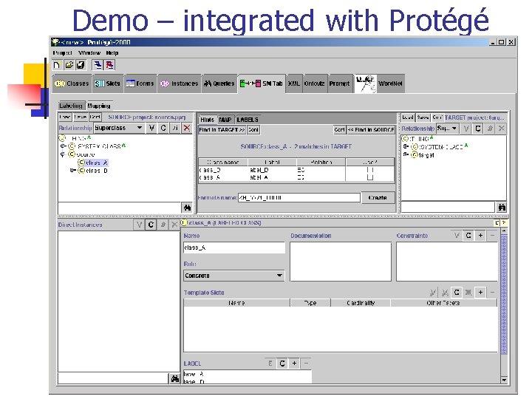Click the source panel binoculars search icon
Image resolution: width=532 pixels, height=399 pixels.
click(187, 208)
